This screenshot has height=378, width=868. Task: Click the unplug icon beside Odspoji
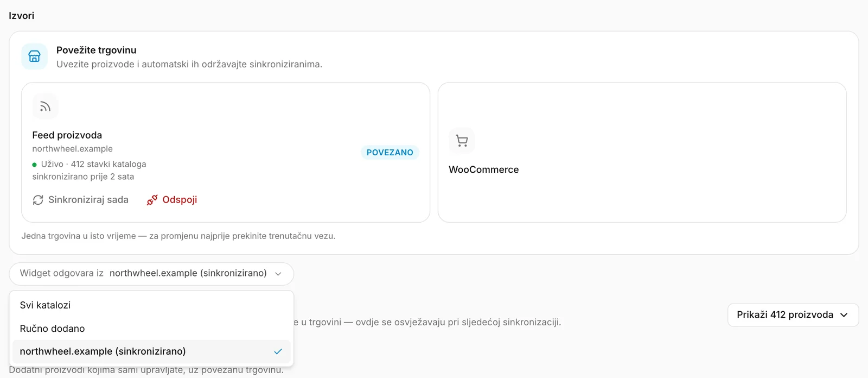[x=152, y=200]
